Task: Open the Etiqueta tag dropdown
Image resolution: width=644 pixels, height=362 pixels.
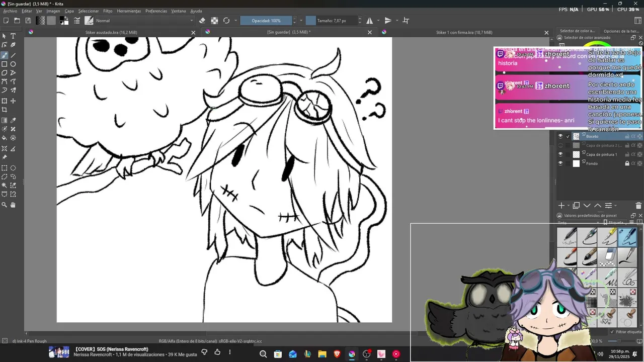Action: point(616,222)
